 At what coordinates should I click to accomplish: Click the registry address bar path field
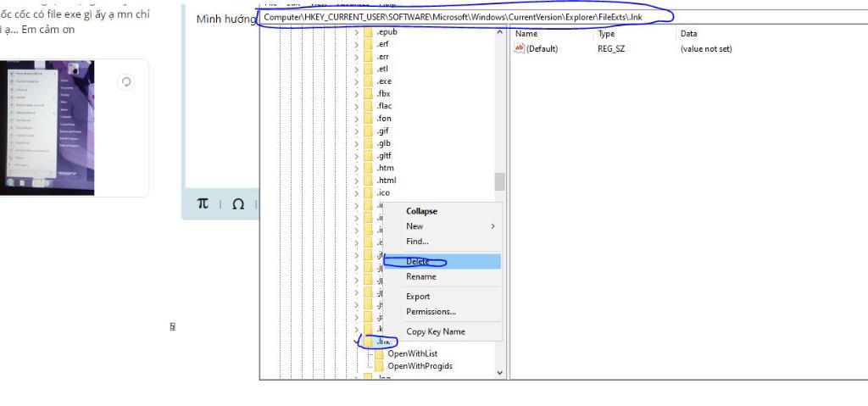point(564,17)
